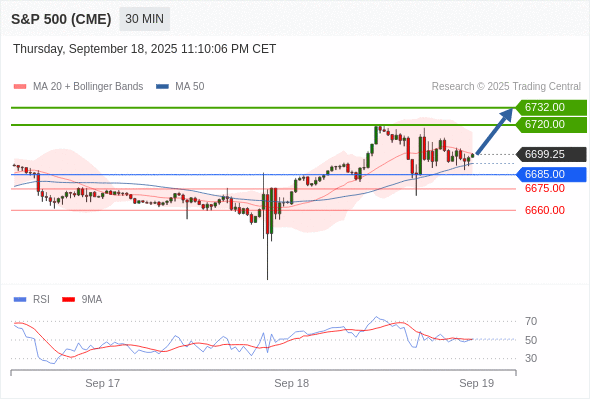Viewport: 590px width, 400px height.
Task: Click the 30 MIN timeframe badge
Action: click(x=144, y=19)
